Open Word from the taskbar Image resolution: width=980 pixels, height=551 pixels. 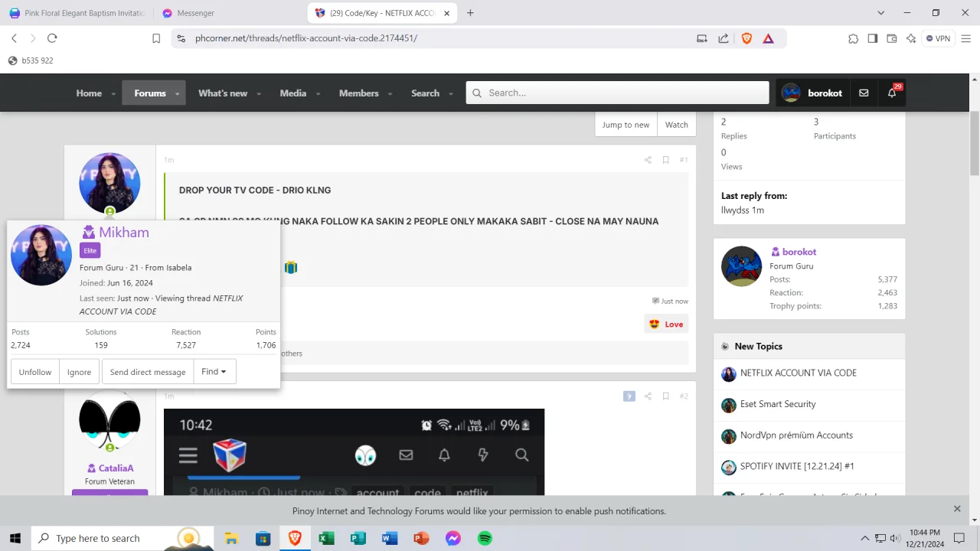point(390,538)
